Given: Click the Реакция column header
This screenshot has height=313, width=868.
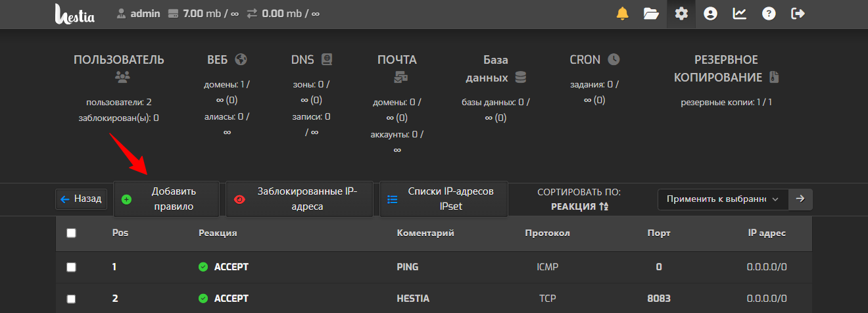Looking at the screenshot, I should [218, 233].
